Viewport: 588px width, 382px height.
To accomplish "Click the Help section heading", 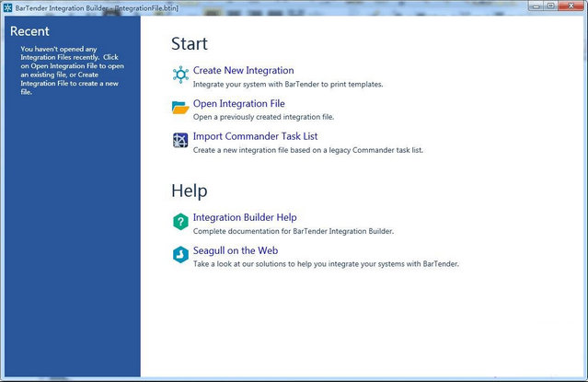I will (190, 191).
